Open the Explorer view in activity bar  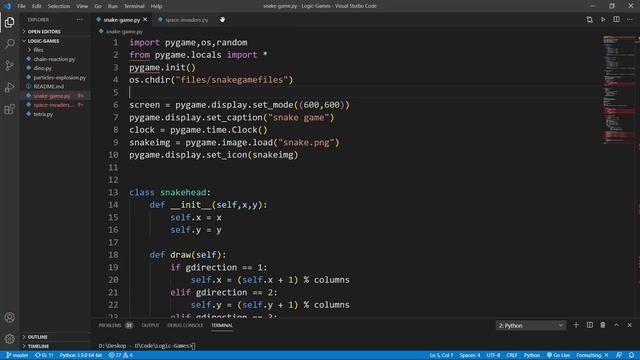[9, 22]
